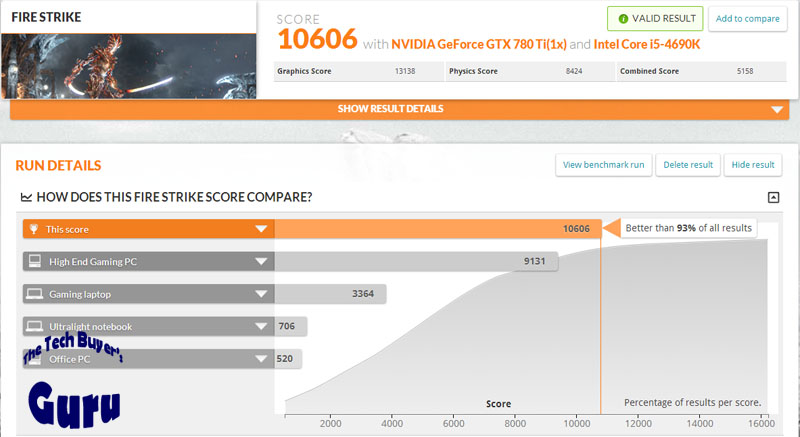Click the Run Details heading
This screenshot has height=437, width=800.
click(58, 166)
